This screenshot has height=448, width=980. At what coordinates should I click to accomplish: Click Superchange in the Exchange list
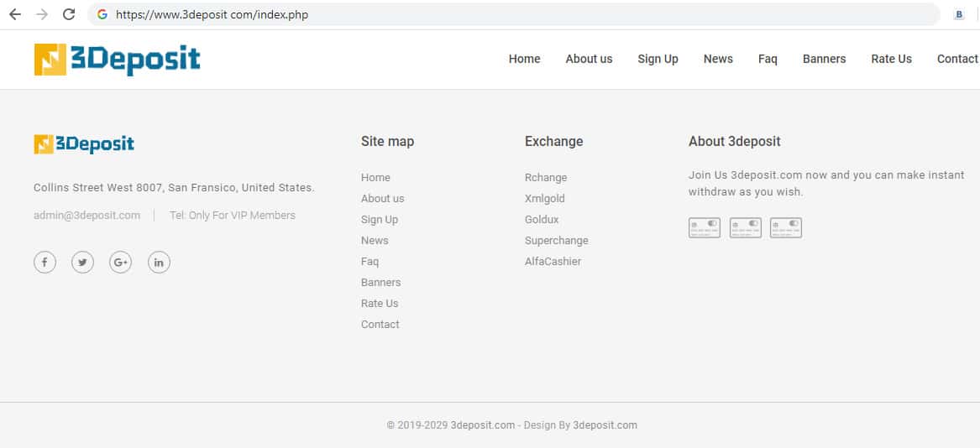(556, 241)
